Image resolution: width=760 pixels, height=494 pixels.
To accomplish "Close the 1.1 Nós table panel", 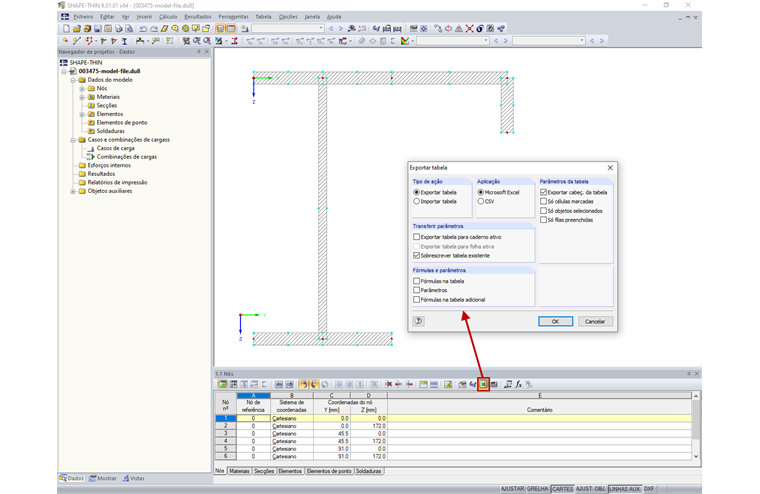I will [697, 373].
